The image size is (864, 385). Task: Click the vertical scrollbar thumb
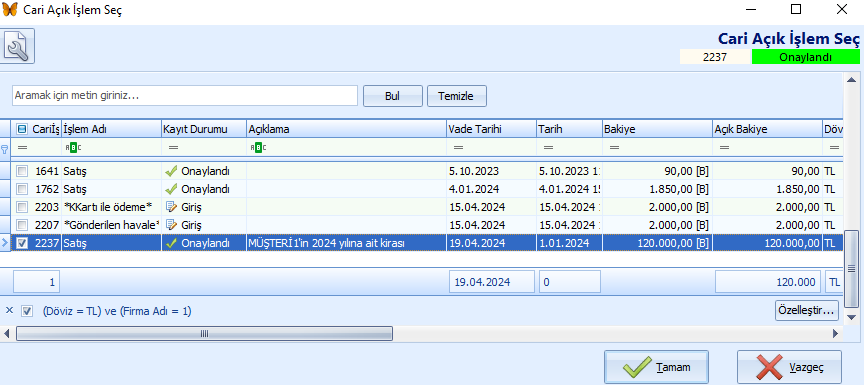[x=851, y=269]
